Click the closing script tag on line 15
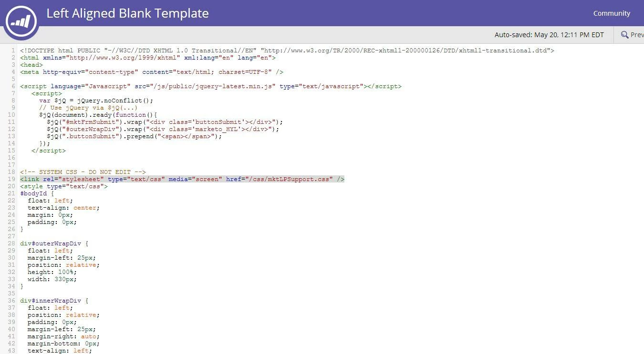The height and width of the screenshot is (354, 644). [x=49, y=151]
